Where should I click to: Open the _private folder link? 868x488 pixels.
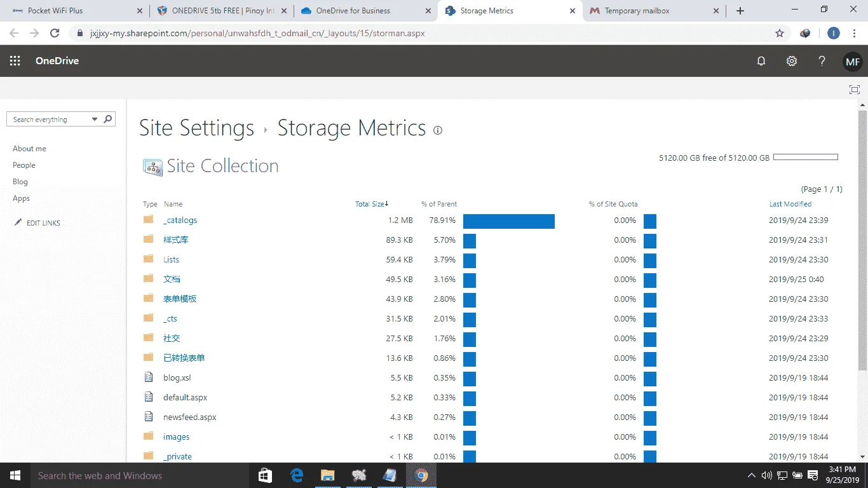[177, 456]
